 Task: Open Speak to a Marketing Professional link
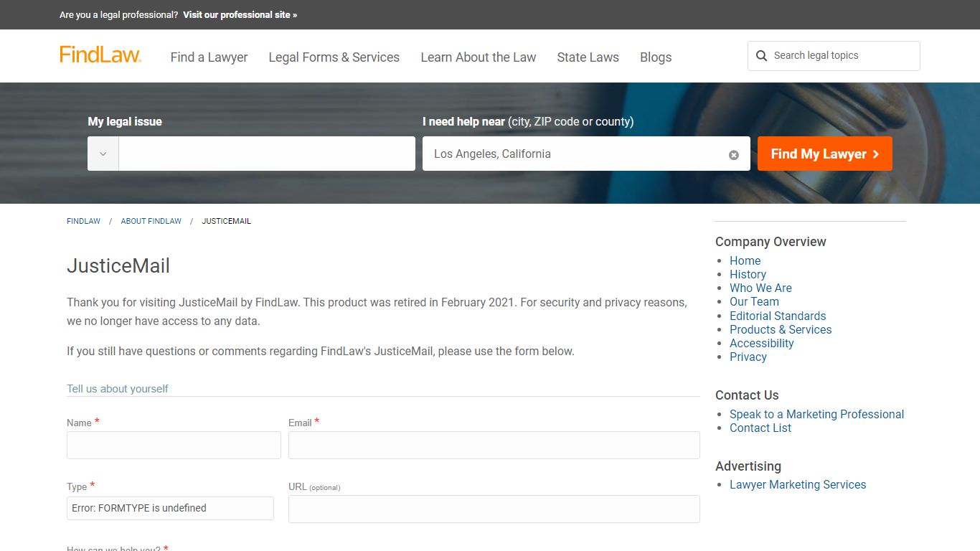pyautogui.click(x=816, y=414)
